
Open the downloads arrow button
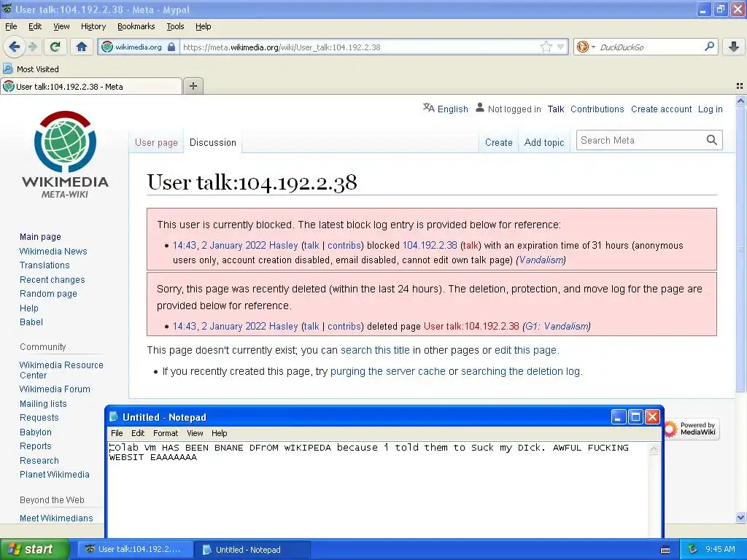pyautogui.click(x=734, y=47)
